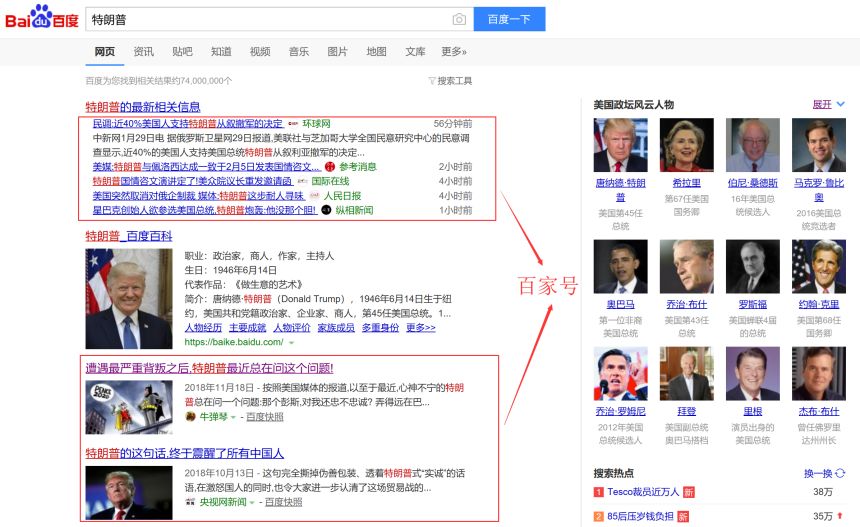860x527 pixels.
Task: Open hot search Tesco裁员近万人
Action: click(x=643, y=492)
